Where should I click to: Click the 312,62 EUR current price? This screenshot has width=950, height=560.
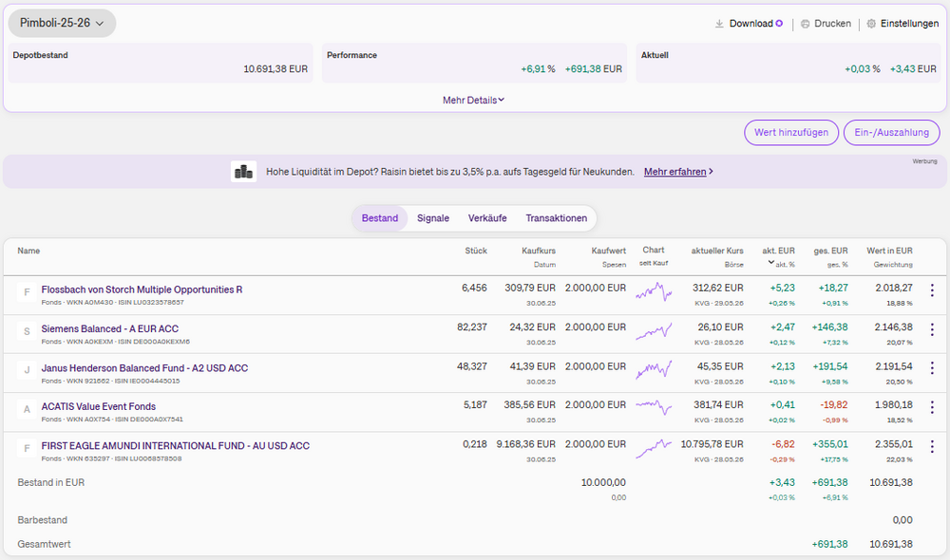(716, 288)
